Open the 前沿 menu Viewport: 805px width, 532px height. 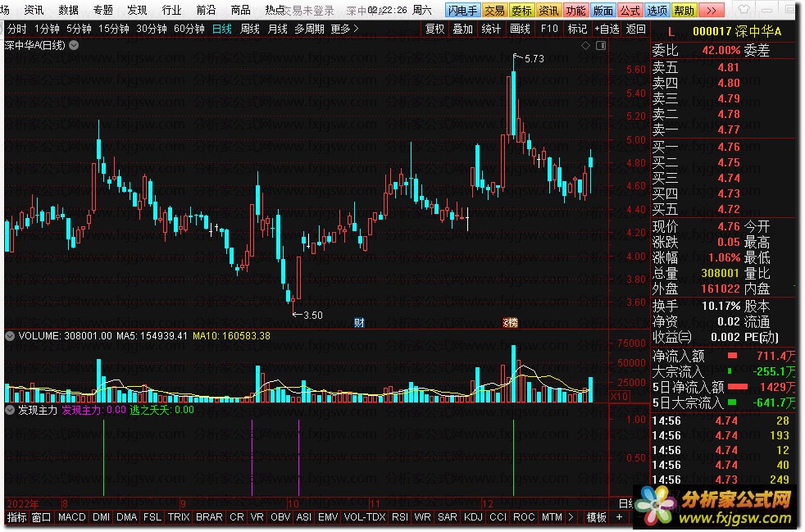pos(206,10)
